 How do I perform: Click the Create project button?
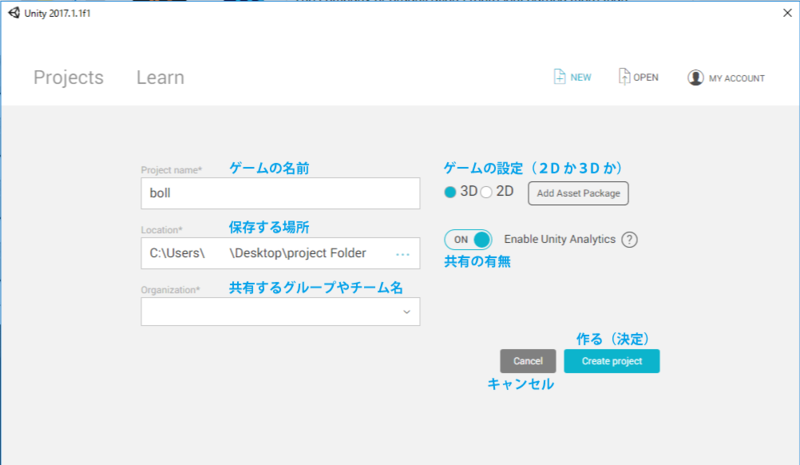pyautogui.click(x=612, y=361)
